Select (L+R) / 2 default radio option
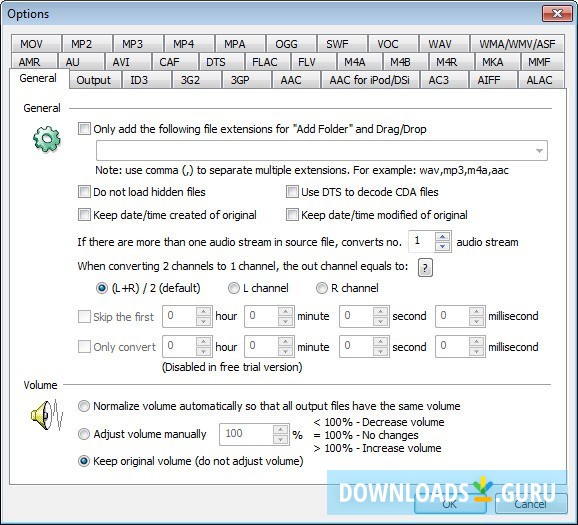 click(x=102, y=288)
